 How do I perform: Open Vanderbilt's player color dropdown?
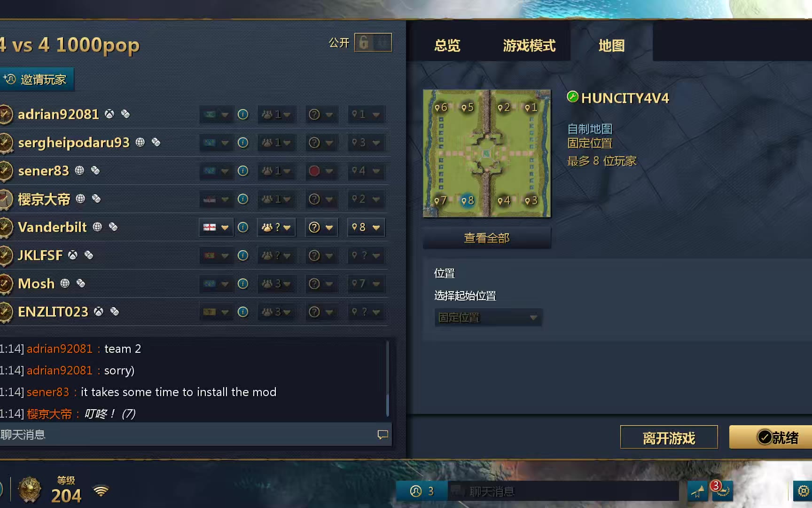click(321, 227)
